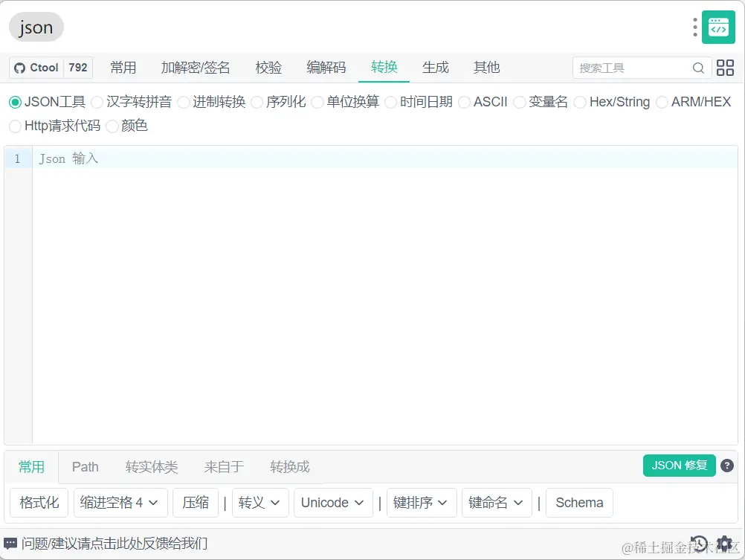
Task: Open settings via the gear icon
Action: (x=723, y=544)
